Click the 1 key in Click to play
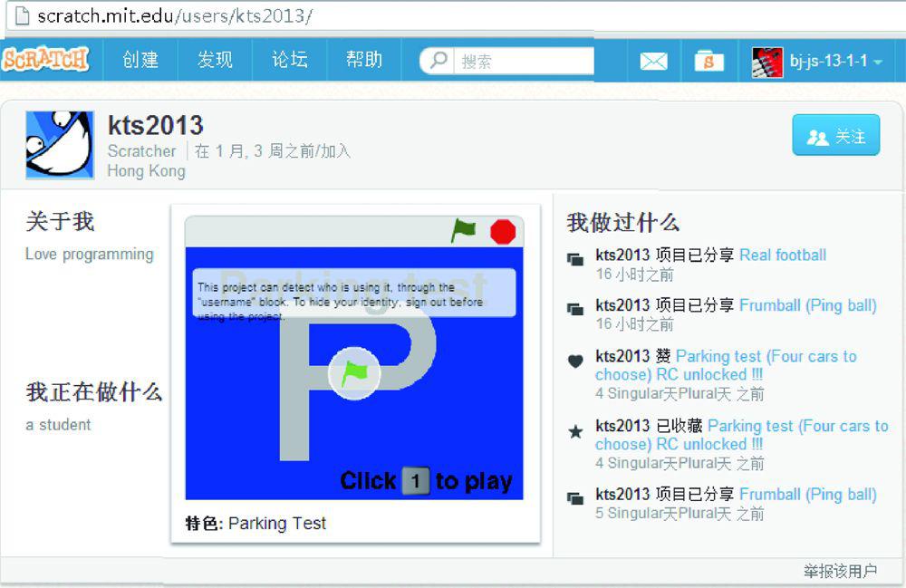 coord(416,480)
